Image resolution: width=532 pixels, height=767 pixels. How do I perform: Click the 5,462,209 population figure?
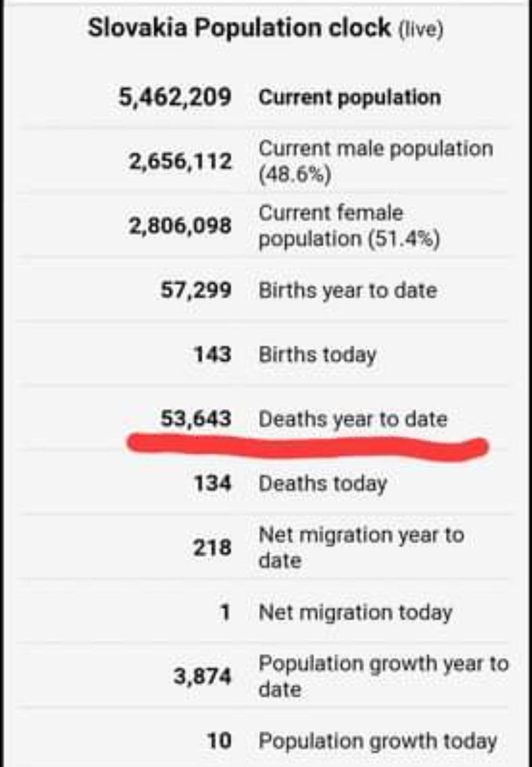[175, 97]
